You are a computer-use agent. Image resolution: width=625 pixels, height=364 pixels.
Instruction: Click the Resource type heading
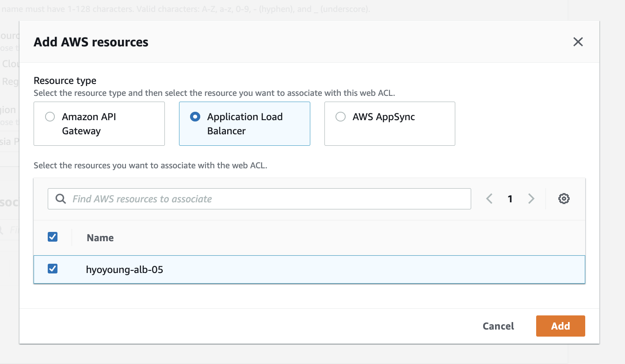coord(65,80)
